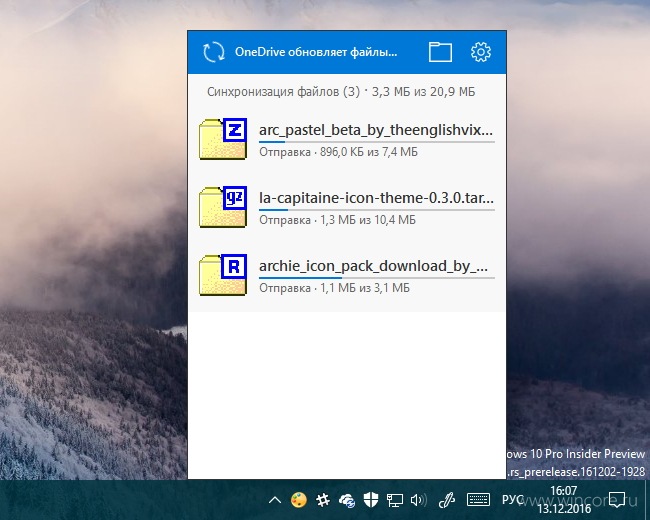Screen dimensions: 650x520
Task: Click the la-capitaine gz archive file icon
Action: [223, 207]
